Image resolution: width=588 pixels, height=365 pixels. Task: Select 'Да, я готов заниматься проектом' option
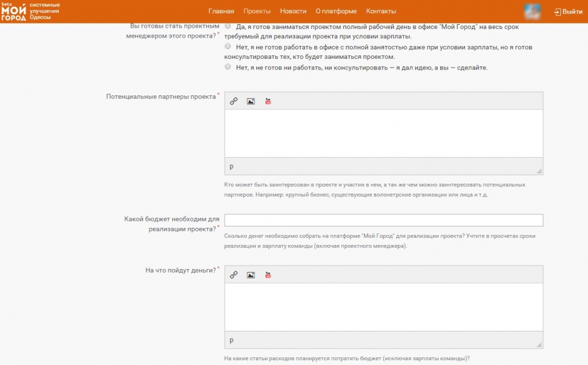pyautogui.click(x=228, y=26)
